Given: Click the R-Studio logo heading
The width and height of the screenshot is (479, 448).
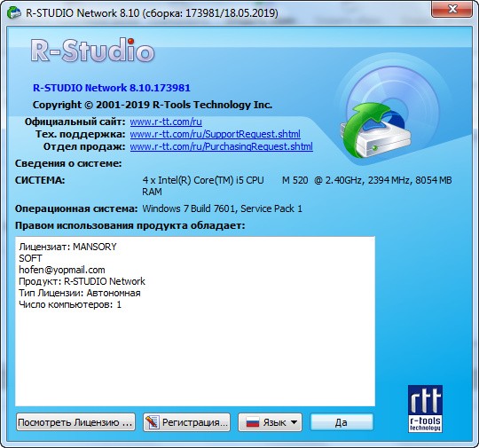Looking at the screenshot, I should (x=93, y=50).
